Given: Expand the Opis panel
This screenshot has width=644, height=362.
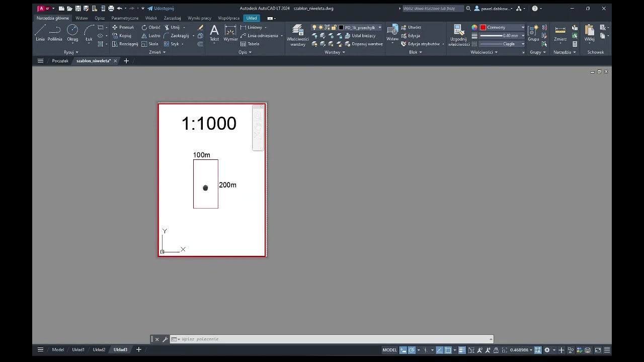Looking at the screenshot, I should tap(245, 52).
